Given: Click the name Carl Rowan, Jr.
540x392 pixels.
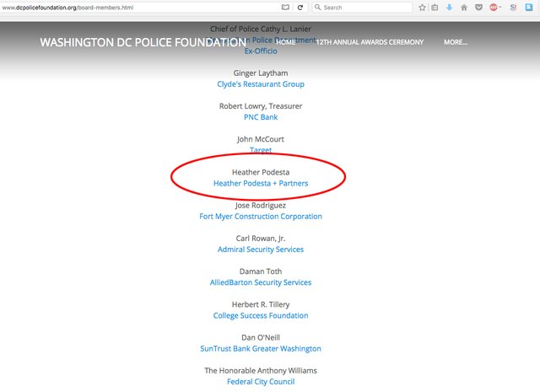Looking at the screenshot, I should click(261, 239).
